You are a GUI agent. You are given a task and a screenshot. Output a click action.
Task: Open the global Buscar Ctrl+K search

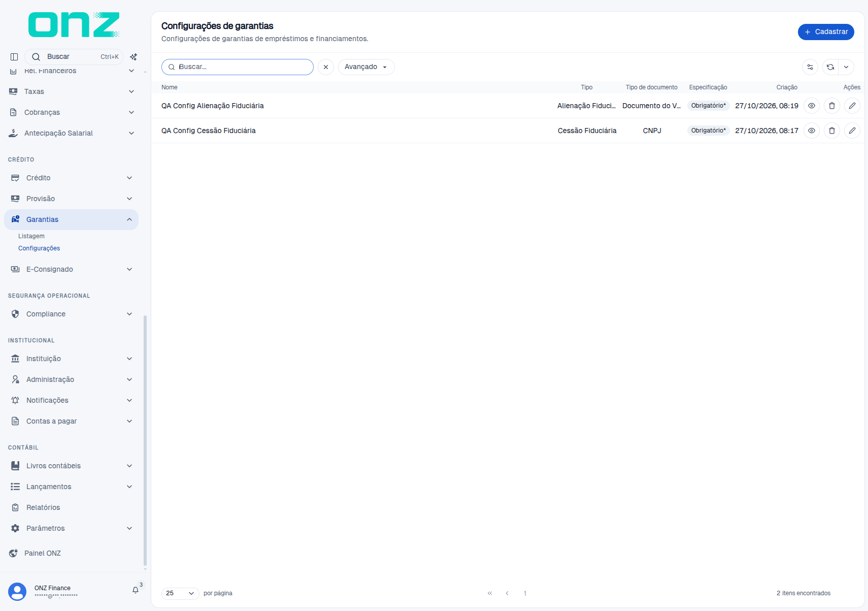[74, 57]
